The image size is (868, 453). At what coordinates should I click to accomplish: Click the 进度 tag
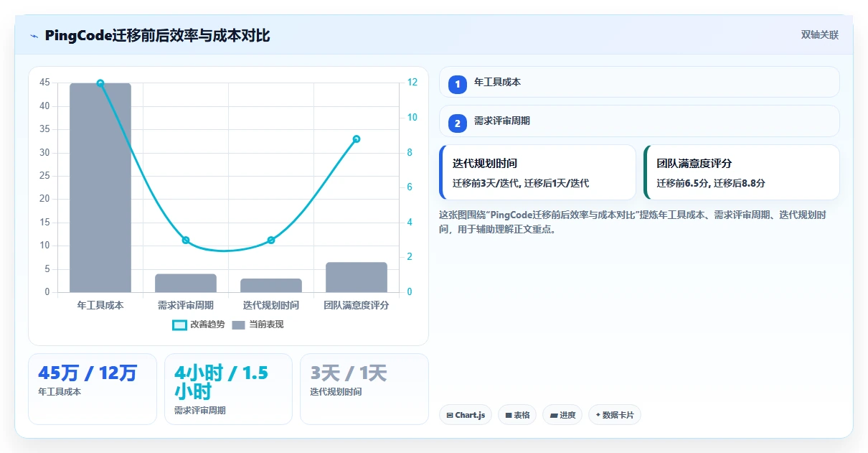tap(563, 415)
